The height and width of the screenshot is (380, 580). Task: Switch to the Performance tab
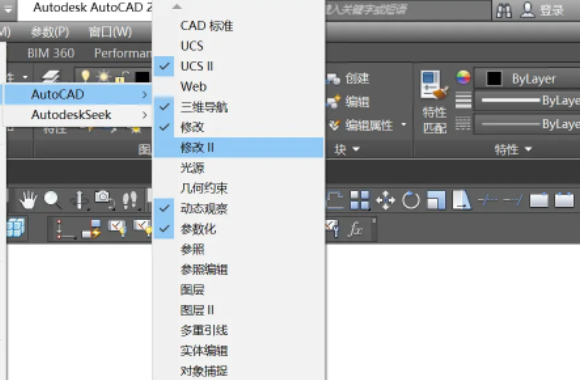tap(123, 53)
